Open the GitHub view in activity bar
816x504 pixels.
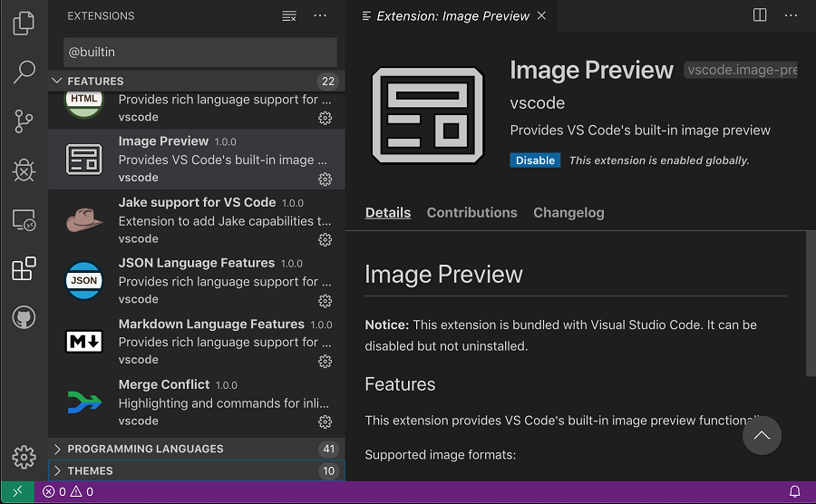(24, 317)
